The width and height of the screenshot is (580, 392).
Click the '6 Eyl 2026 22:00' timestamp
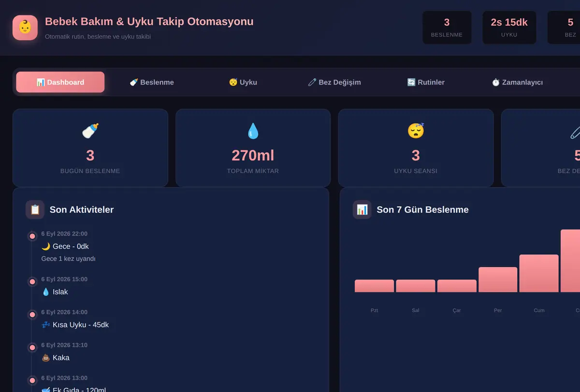(64, 234)
